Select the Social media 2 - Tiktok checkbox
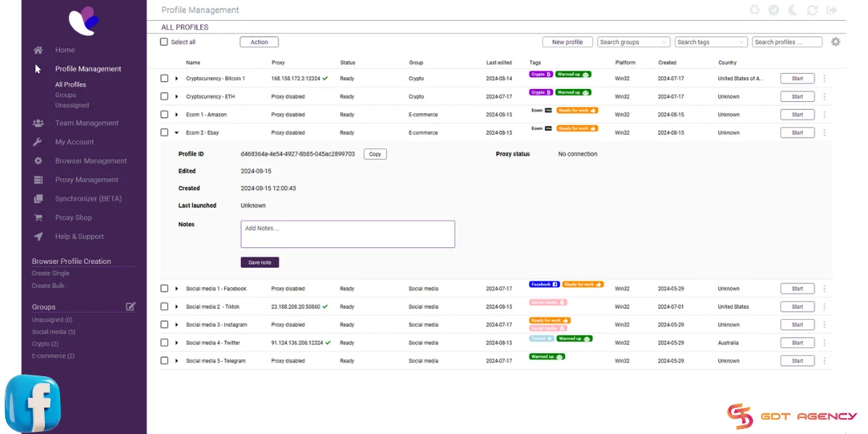 [x=164, y=307]
